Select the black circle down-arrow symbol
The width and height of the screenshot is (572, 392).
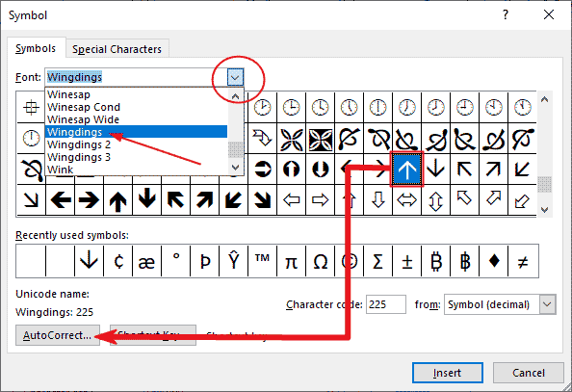point(320,169)
